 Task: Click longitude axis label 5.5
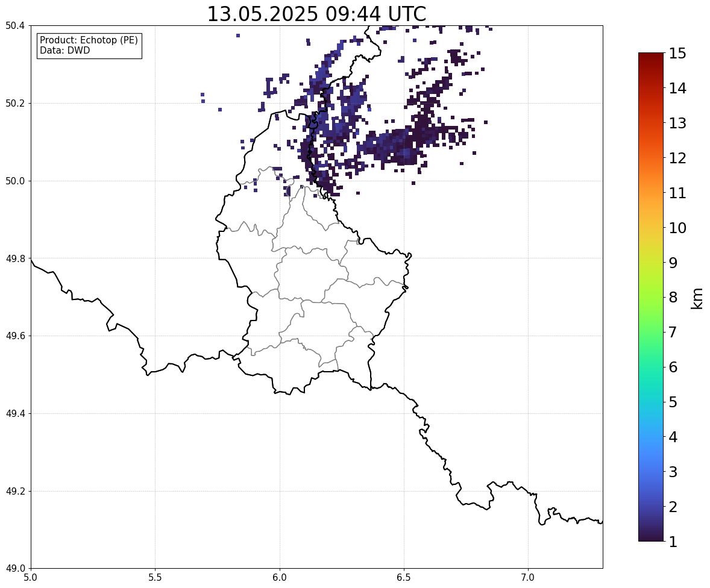point(156,578)
